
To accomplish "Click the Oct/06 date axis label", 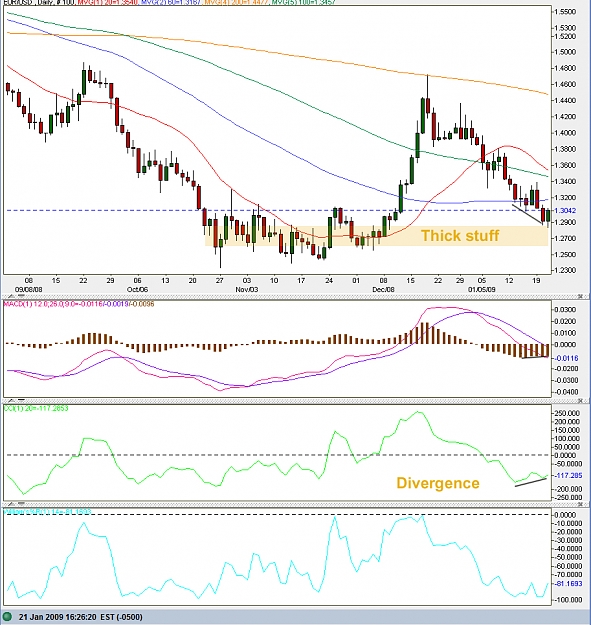I will (137, 289).
